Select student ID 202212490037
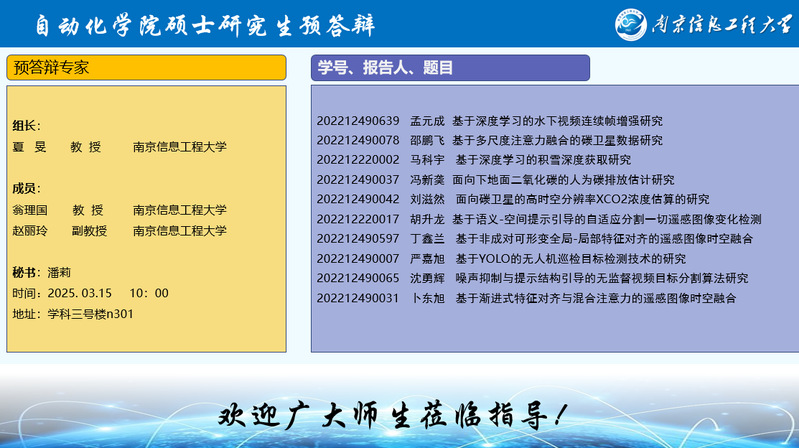This screenshot has width=799, height=448. (x=358, y=179)
